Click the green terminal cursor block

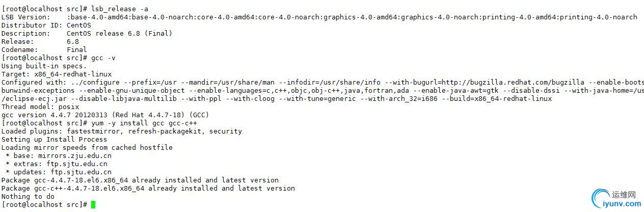click(93, 204)
